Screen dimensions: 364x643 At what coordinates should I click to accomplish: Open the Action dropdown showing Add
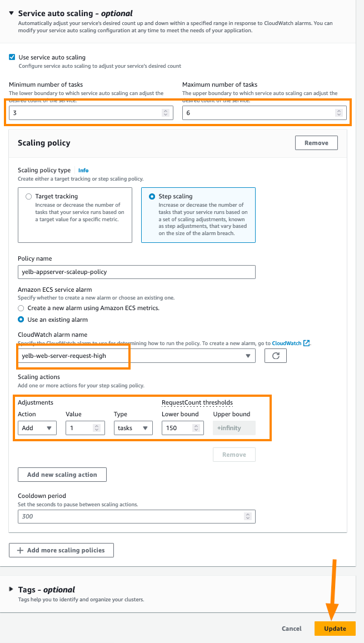[37, 427]
